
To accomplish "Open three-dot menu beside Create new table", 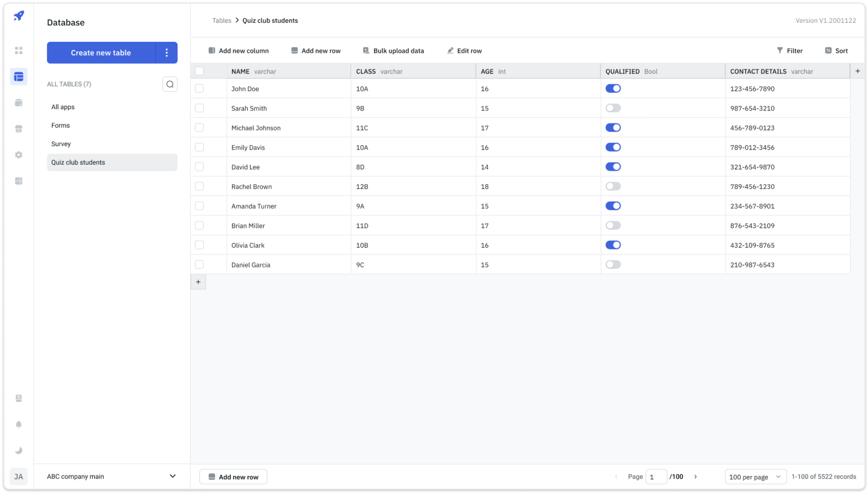I will [x=166, y=52].
